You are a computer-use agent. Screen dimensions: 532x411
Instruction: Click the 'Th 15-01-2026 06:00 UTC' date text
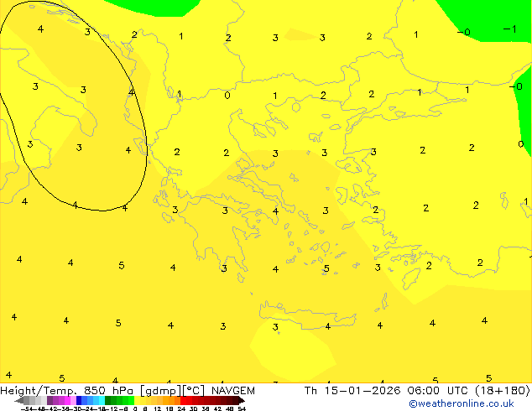387,391
